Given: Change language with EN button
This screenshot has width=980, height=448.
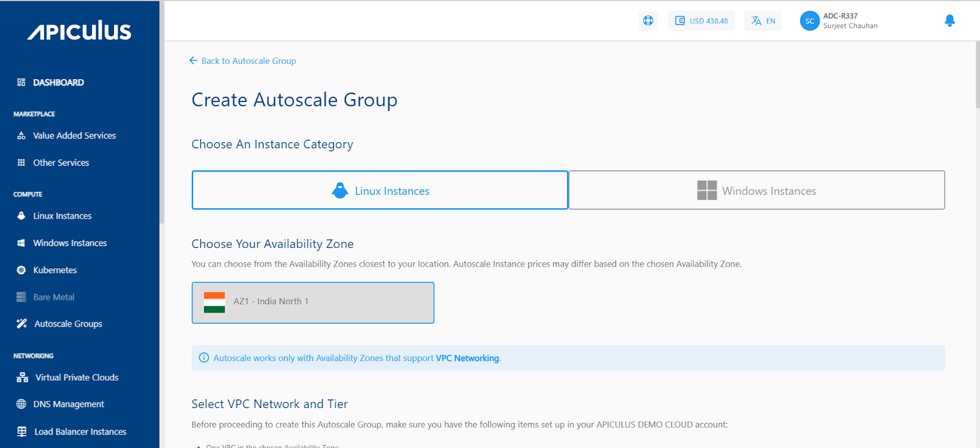Looking at the screenshot, I should point(763,21).
